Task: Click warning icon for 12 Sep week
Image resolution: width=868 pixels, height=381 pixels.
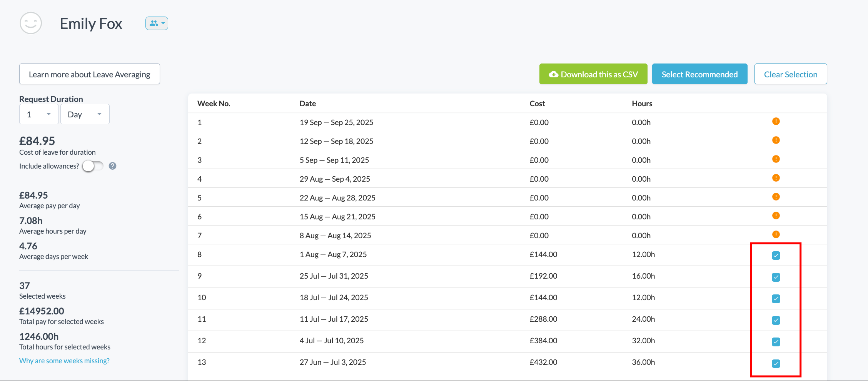Action: pos(776,140)
